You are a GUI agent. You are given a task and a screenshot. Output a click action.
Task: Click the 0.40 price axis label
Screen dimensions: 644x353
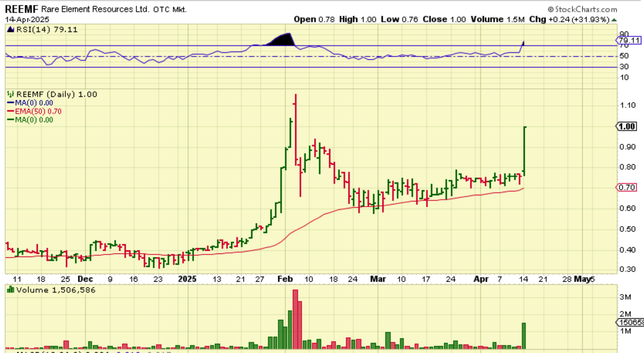coord(628,250)
